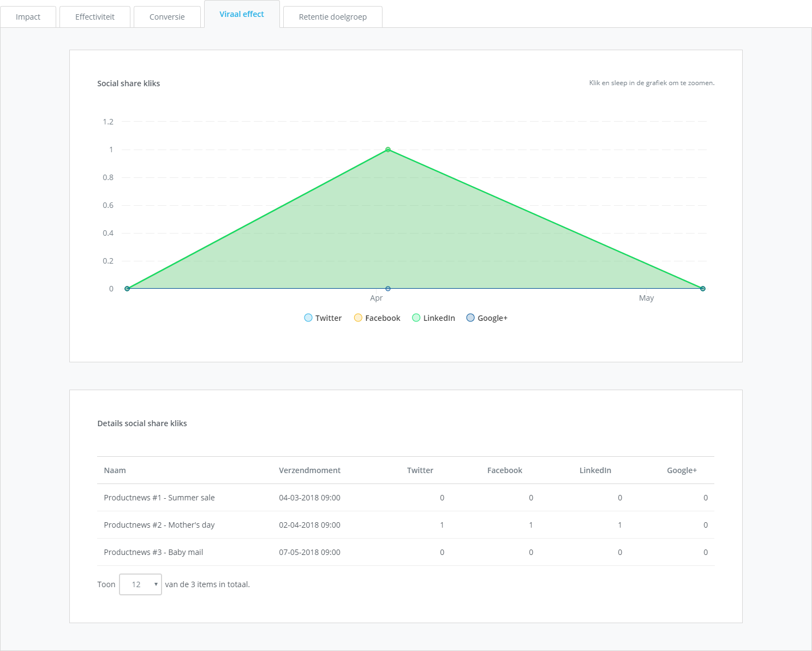Click the April peak data point
812x651 pixels.
click(x=388, y=150)
